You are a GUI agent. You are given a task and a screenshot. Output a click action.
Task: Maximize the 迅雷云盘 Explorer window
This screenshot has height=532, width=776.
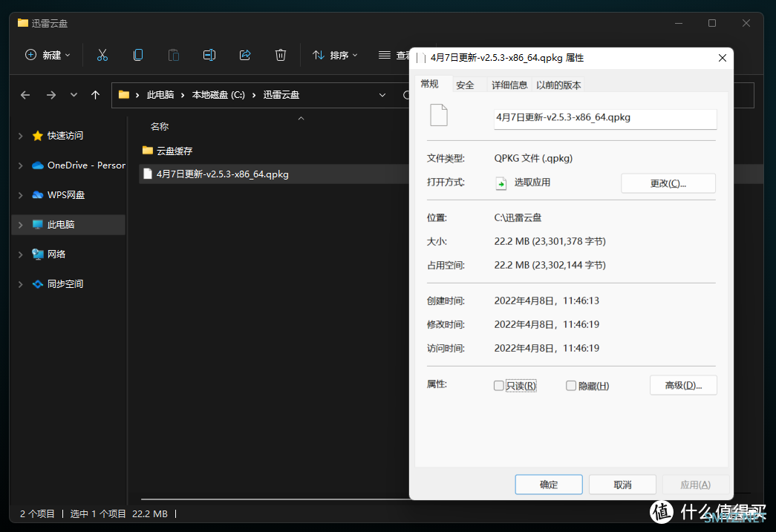click(712, 23)
